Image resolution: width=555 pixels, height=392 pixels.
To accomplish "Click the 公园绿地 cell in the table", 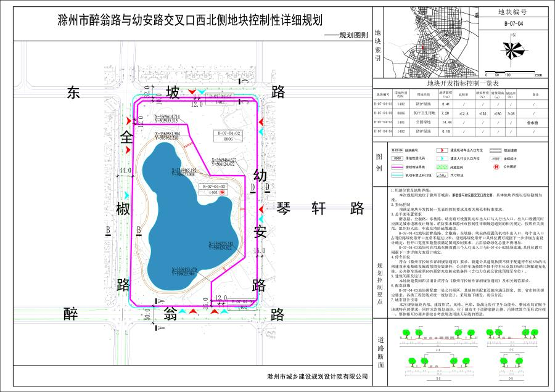I will coord(423,123).
